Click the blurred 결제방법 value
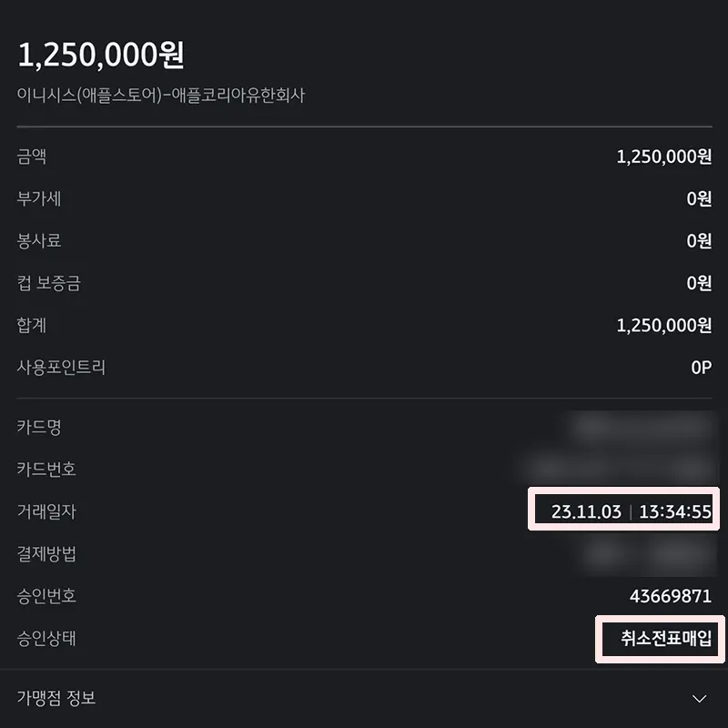This screenshot has width=728, height=728. (x=648, y=553)
